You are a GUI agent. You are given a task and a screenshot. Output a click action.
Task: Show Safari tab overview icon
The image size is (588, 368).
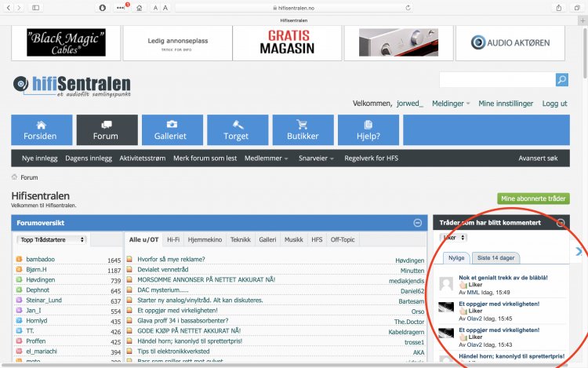click(x=577, y=8)
